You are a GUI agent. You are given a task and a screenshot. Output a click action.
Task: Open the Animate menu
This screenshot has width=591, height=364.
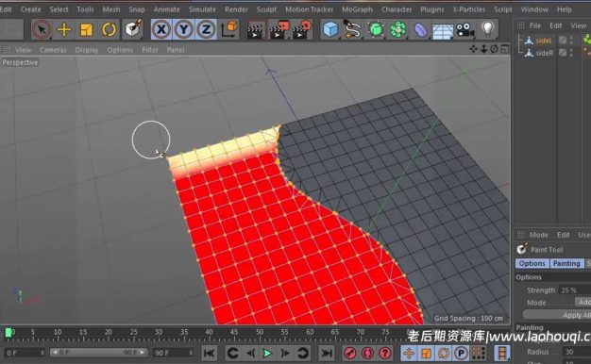[166, 9]
